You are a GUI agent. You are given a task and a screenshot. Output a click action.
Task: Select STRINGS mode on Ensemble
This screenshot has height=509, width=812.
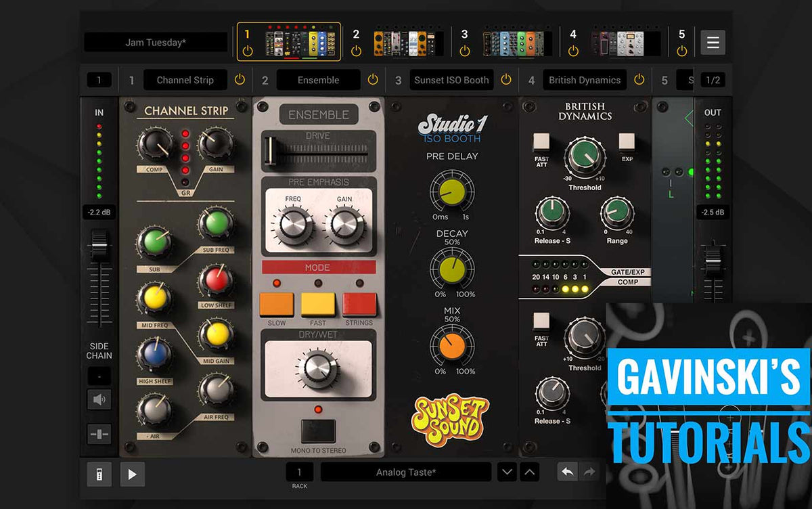point(359,305)
